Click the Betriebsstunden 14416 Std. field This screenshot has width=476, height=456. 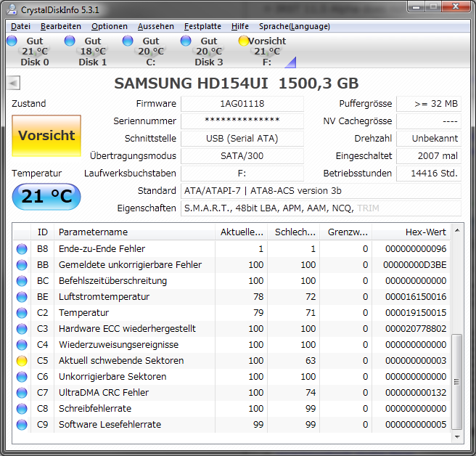tap(429, 174)
